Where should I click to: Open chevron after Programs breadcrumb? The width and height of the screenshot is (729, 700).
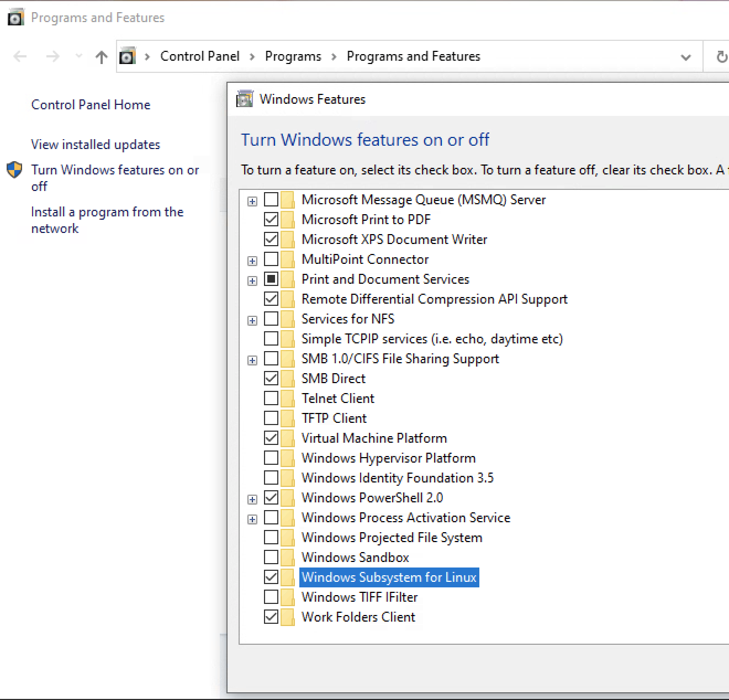[x=334, y=57]
